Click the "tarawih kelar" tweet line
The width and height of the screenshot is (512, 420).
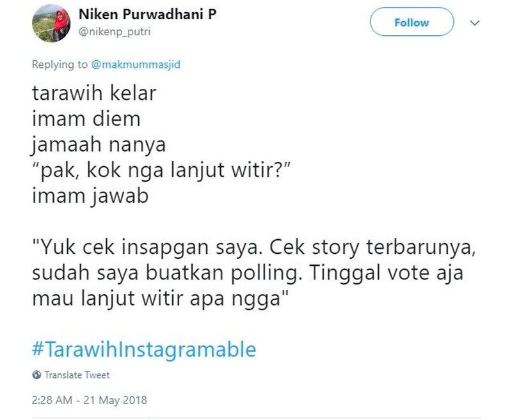click(93, 93)
